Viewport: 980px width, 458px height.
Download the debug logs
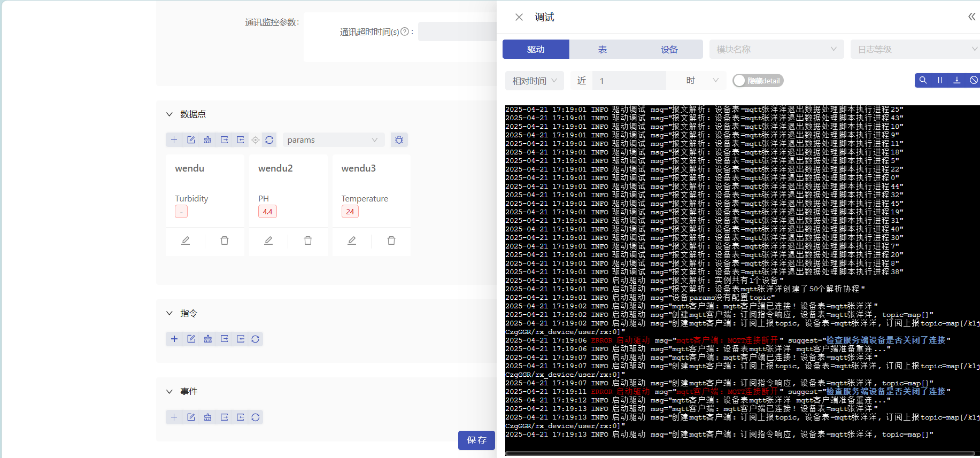(957, 80)
